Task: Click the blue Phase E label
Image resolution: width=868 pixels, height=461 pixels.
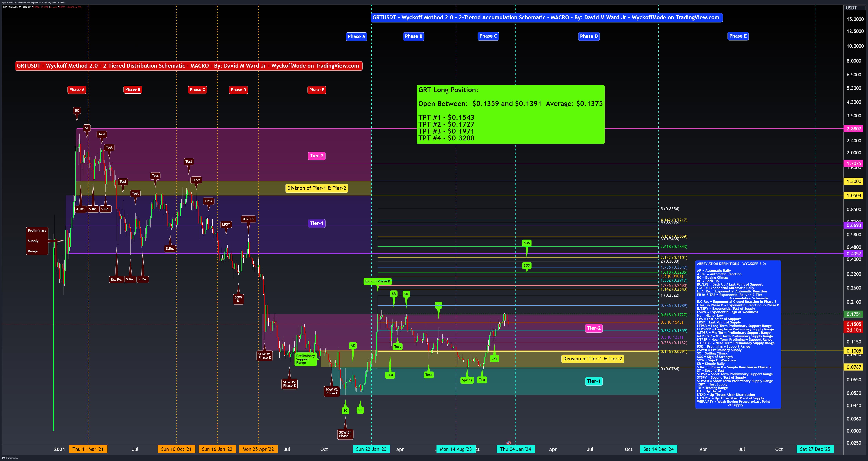Action: coord(738,36)
